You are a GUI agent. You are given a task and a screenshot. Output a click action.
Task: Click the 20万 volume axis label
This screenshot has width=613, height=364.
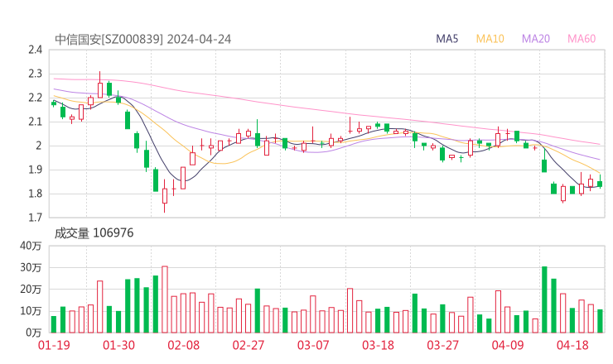pyautogui.click(x=31, y=290)
